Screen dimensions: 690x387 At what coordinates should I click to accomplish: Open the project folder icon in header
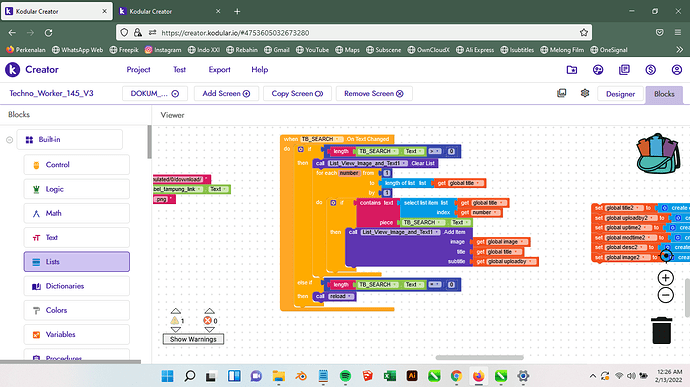pyautogui.click(x=572, y=70)
